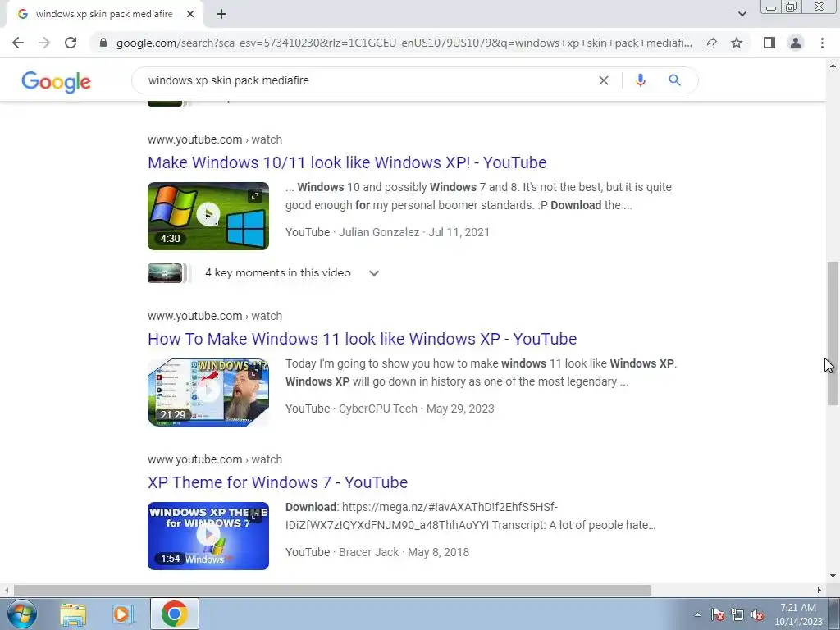The width and height of the screenshot is (840, 630).
Task: Open the tab search dropdown arrow
Action: [x=742, y=14]
